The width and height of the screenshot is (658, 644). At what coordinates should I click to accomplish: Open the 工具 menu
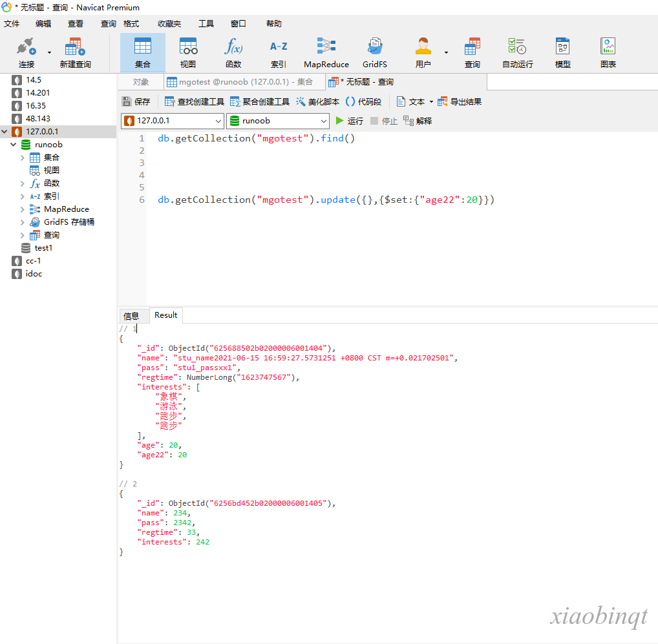coord(206,23)
